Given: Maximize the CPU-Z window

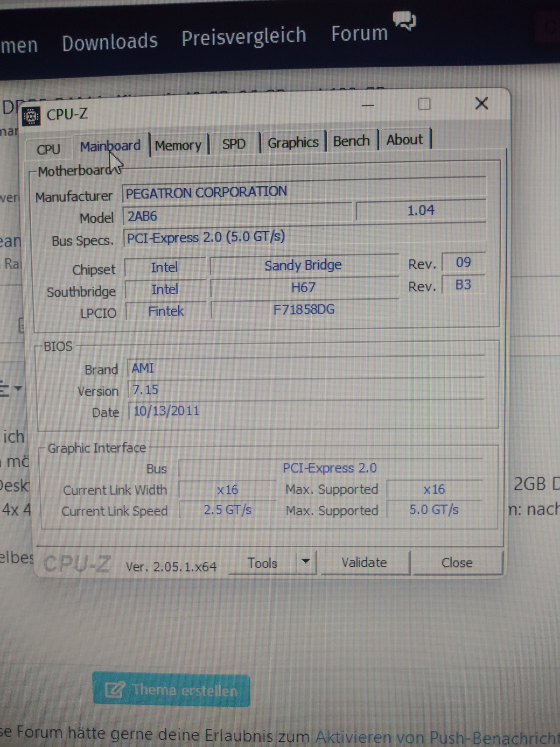Looking at the screenshot, I should click(424, 104).
